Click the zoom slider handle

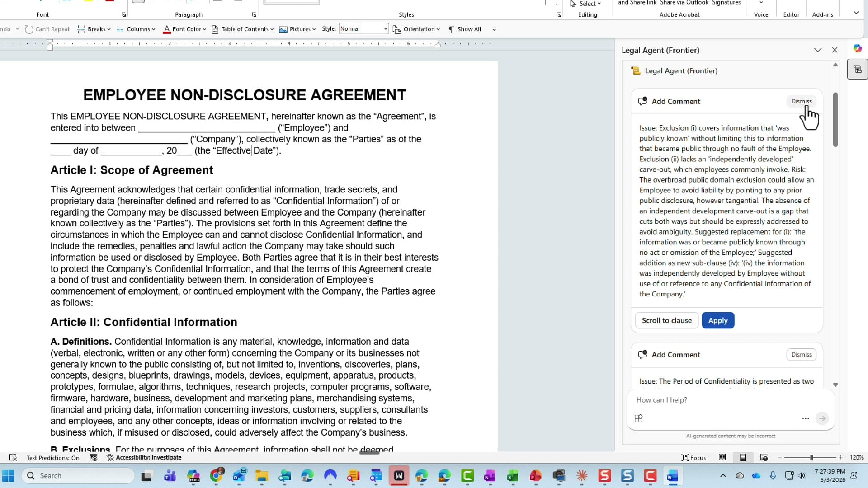pos(811,458)
